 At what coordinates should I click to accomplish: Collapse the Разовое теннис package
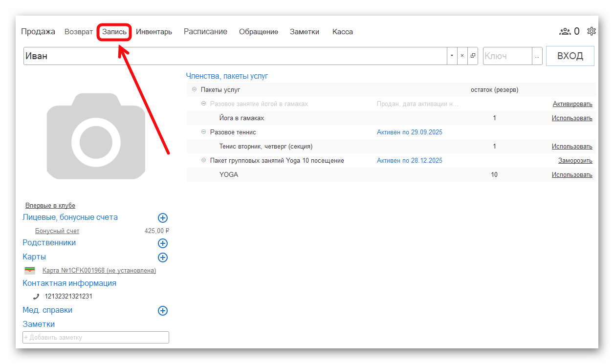coord(203,132)
